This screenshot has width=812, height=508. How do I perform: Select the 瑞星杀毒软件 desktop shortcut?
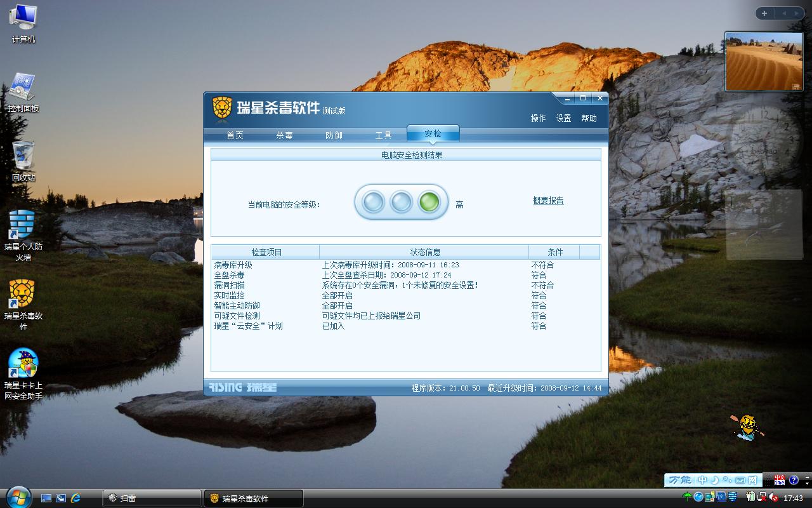[23, 304]
